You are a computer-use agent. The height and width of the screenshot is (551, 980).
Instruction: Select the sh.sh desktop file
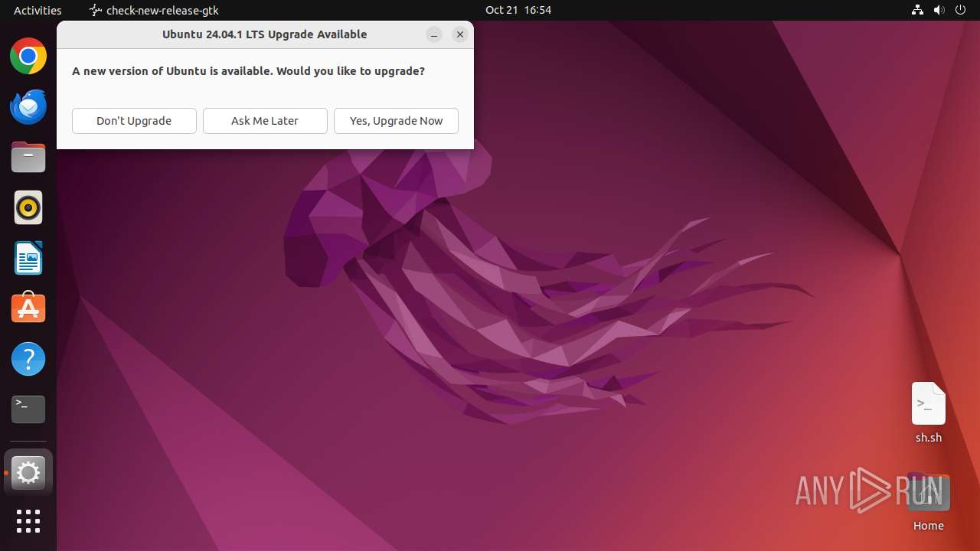pyautogui.click(x=928, y=413)
